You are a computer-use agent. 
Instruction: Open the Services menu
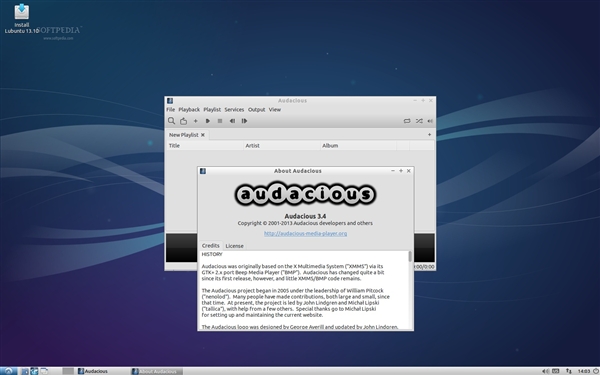pyautogui.click(x=234, y=109)
